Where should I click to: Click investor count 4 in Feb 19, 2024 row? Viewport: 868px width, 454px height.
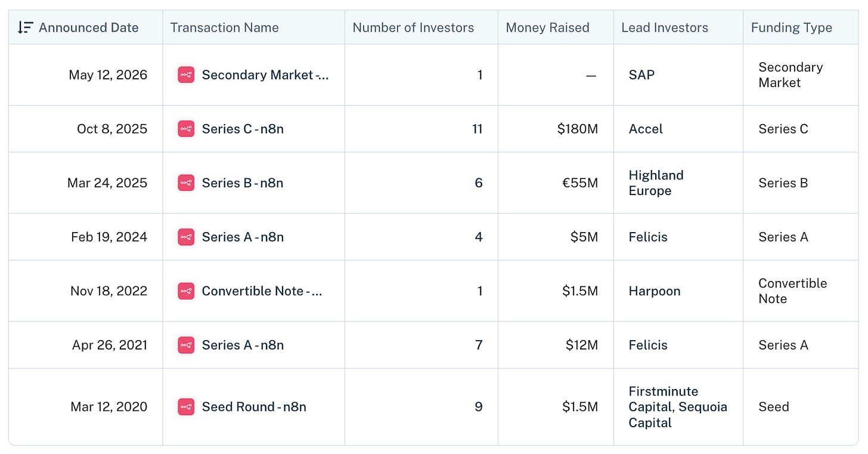click(x=479, y=237)
